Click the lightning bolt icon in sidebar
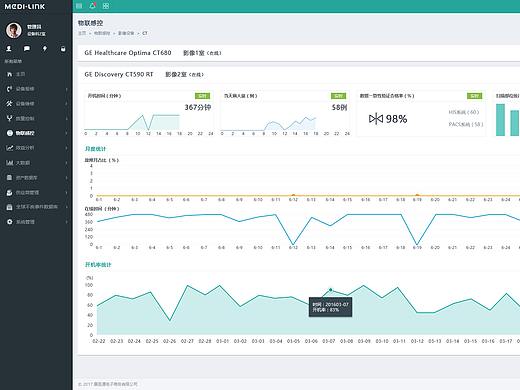The width and height of the screenshot is (520, 390). click(45, 49)
